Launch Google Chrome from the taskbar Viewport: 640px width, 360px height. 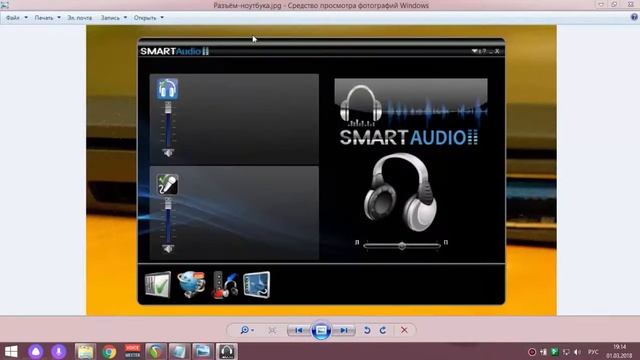tap(109, 351)
